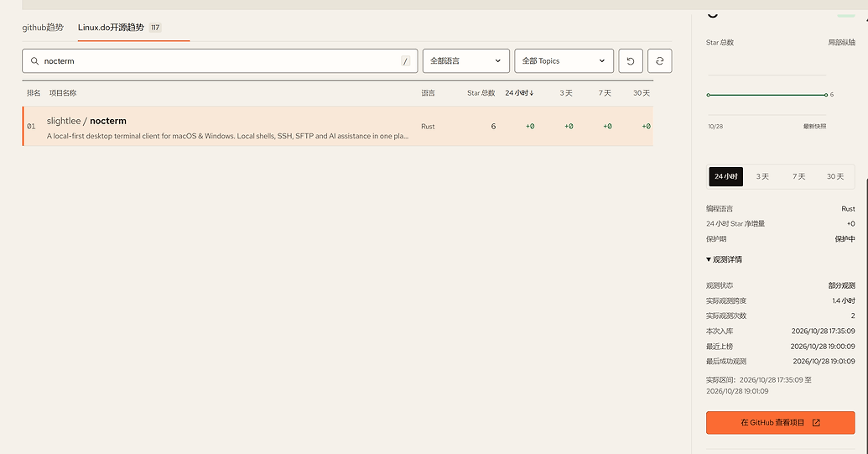Click the 2026/10/28 17:35:09 本次入库 timestamp
The height and width of the screenshot is (454, 868).
coord(824,331)
